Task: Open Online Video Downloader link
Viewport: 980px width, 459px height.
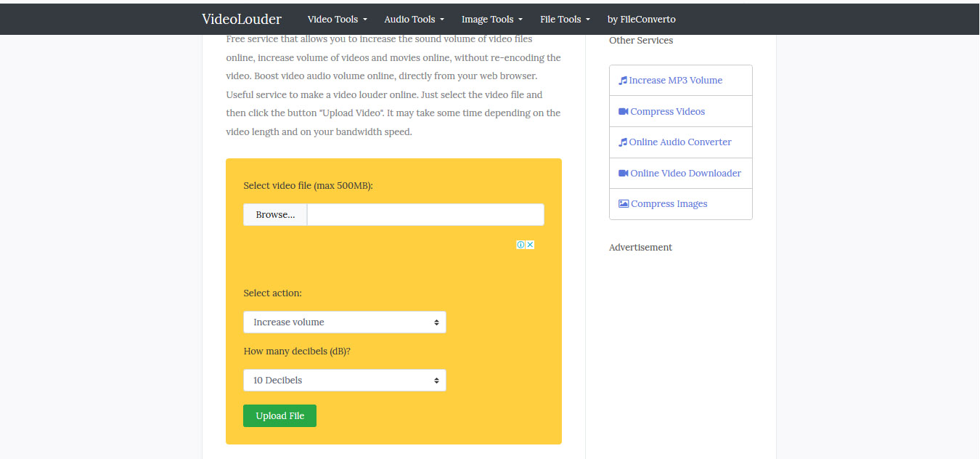Action: [x=686, y=174]
